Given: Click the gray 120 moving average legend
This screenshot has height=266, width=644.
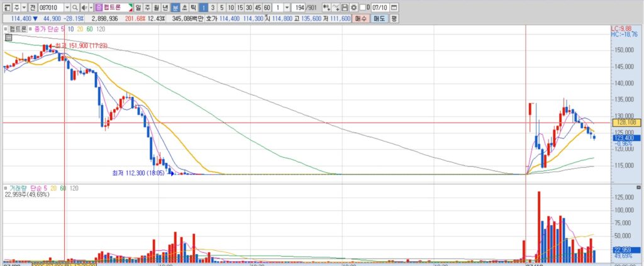Looking at the screenshot, I should pyautogui.click(x=100, y=29).
